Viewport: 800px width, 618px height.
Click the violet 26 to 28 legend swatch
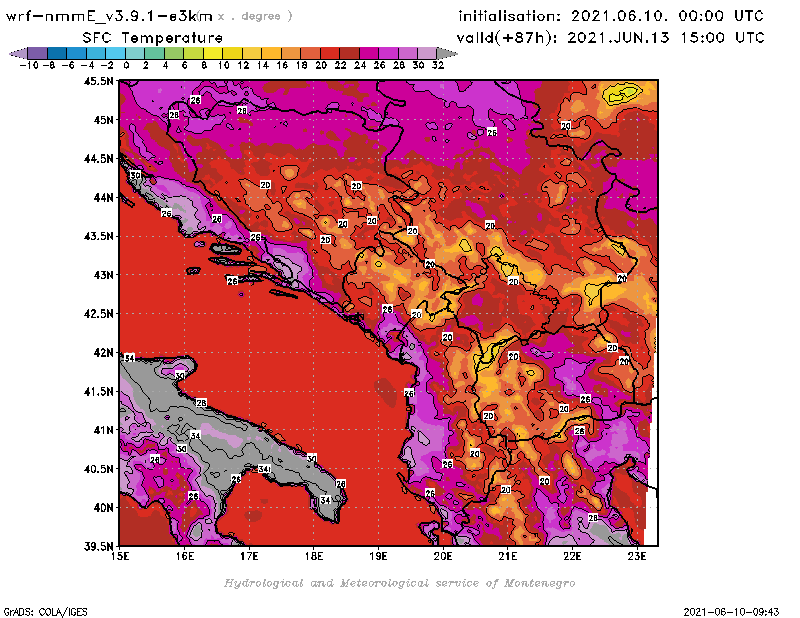click(x=388, y=53)
